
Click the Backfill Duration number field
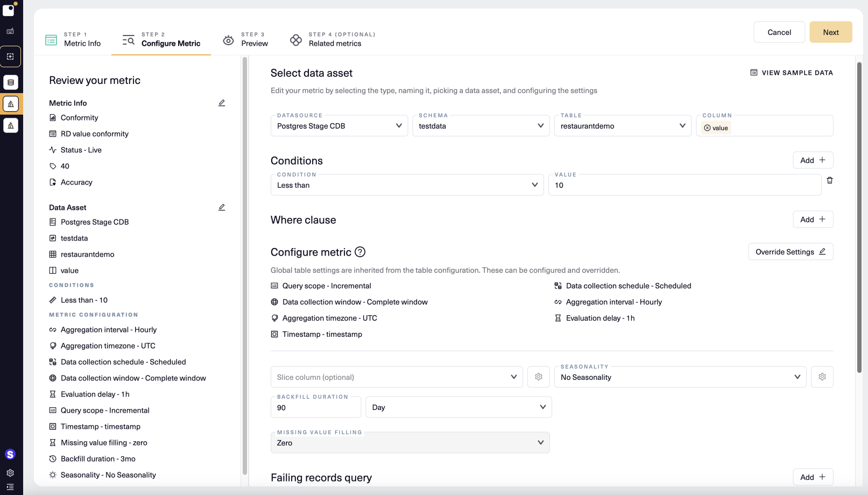click(315, 408)
